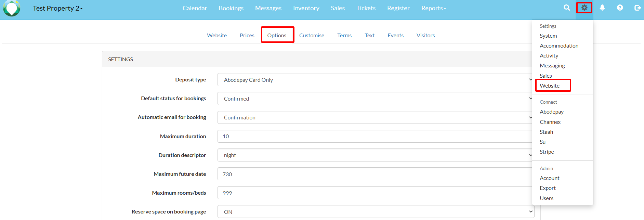Expand the Reports menu

434,8
